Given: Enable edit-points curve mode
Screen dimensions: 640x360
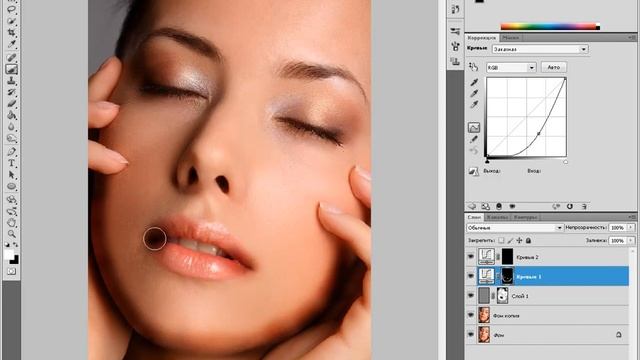Looking at the screenshot, I should click(474, 128).
